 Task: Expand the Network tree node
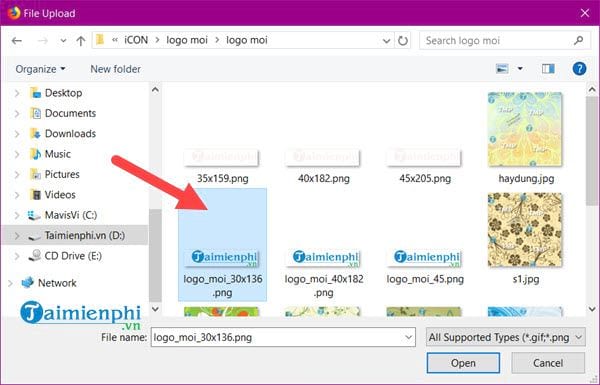[x=10, y=283]
